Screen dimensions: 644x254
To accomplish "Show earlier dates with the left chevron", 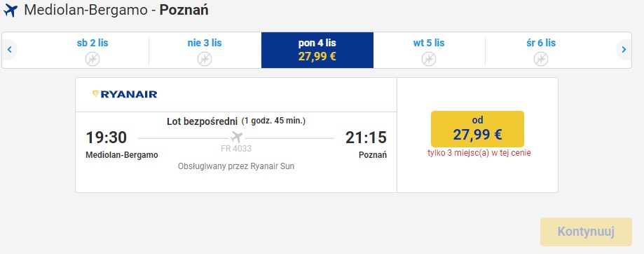I will coord(9,50).
